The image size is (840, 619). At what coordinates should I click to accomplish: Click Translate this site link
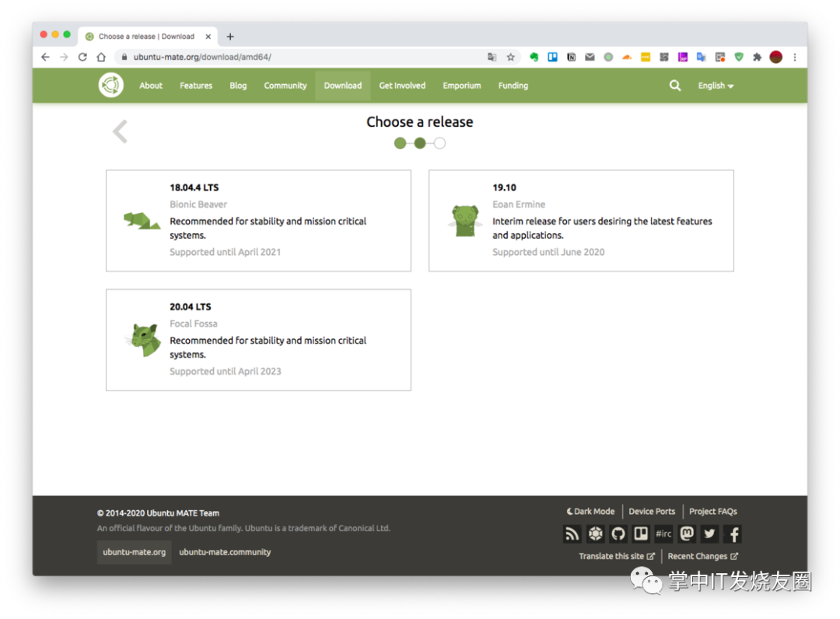(617, 556)
